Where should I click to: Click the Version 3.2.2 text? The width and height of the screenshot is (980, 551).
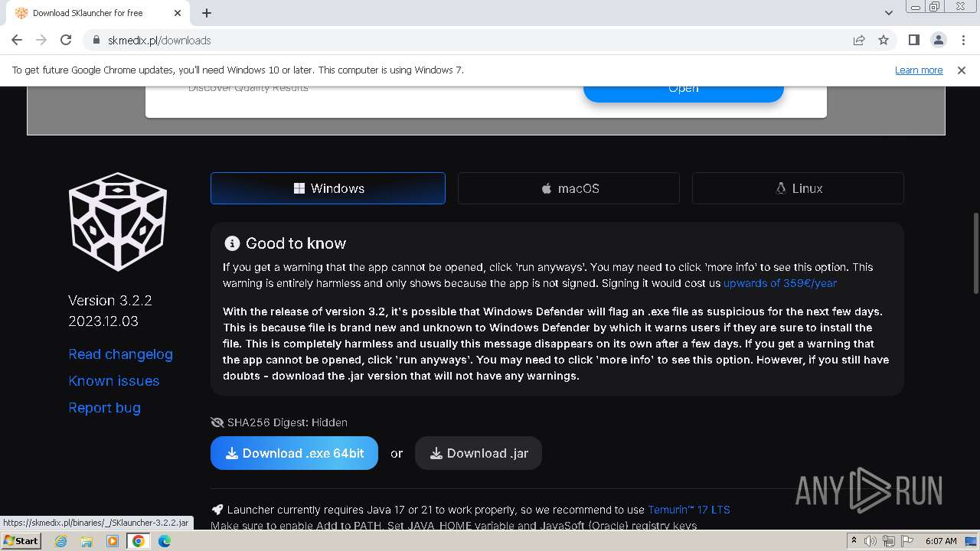click(110, 300)
